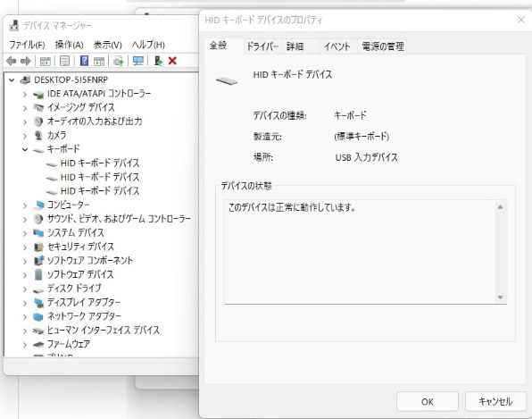Click the コンピューター category icon

point(38,205)
